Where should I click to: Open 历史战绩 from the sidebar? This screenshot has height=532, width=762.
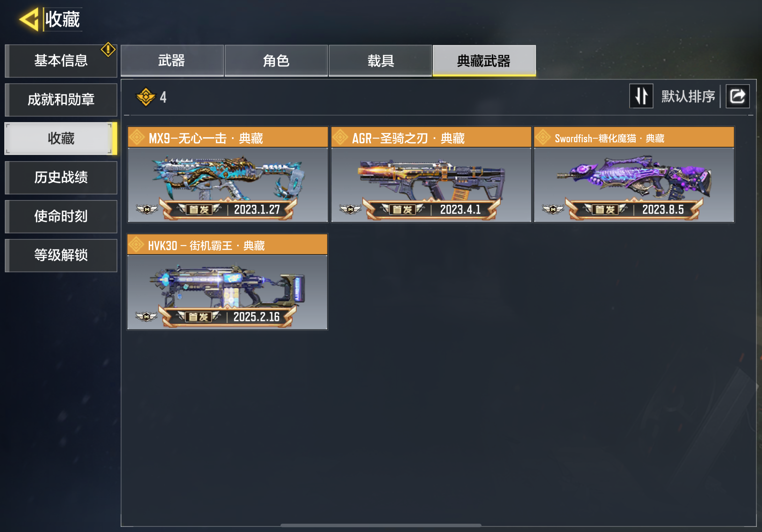click(61, 177)
